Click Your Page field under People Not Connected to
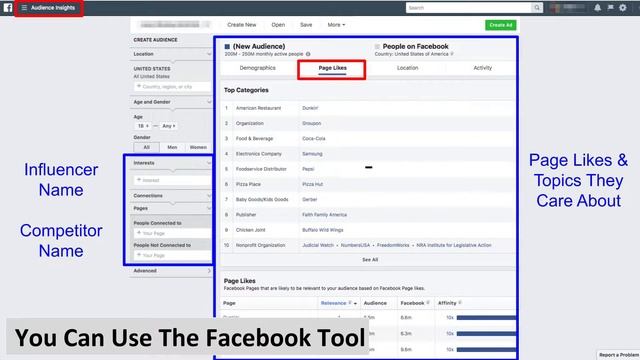640x360 pixels. (x=172, y=256)
